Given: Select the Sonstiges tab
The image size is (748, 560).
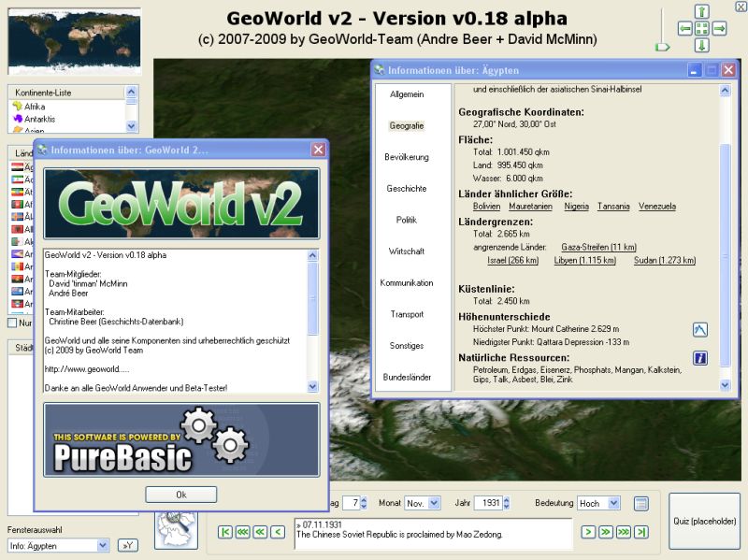Looking at the screenshot, I should pyautogui.click(x=407, y=346).
